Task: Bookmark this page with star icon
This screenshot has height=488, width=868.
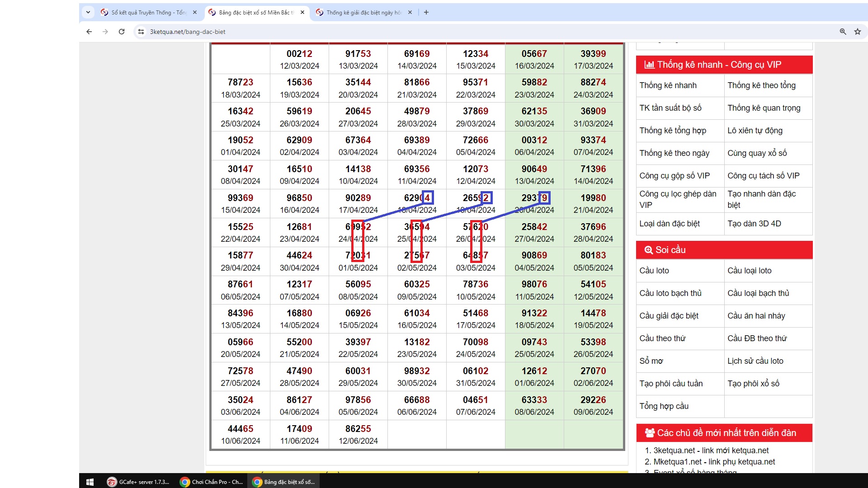Action: click(x=857, y=32)
